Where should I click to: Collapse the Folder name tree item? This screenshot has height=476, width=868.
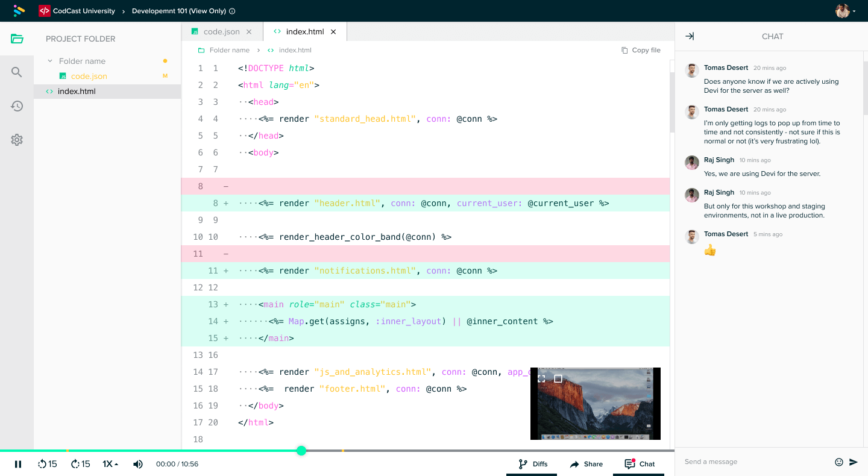(x=51, y=61)
